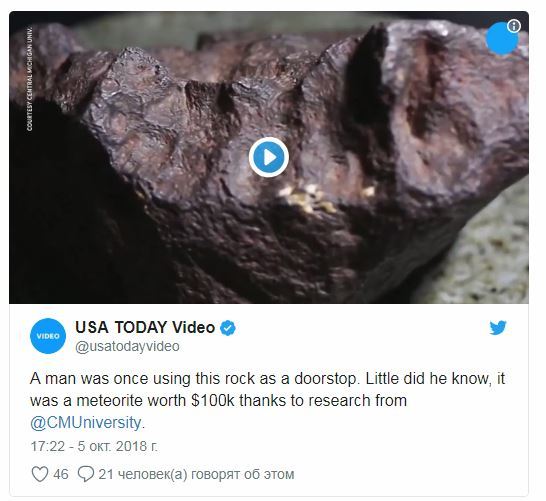
Task: Click the blue circle on the video corner
Action: pyautogui.click(x=501, y=39)
